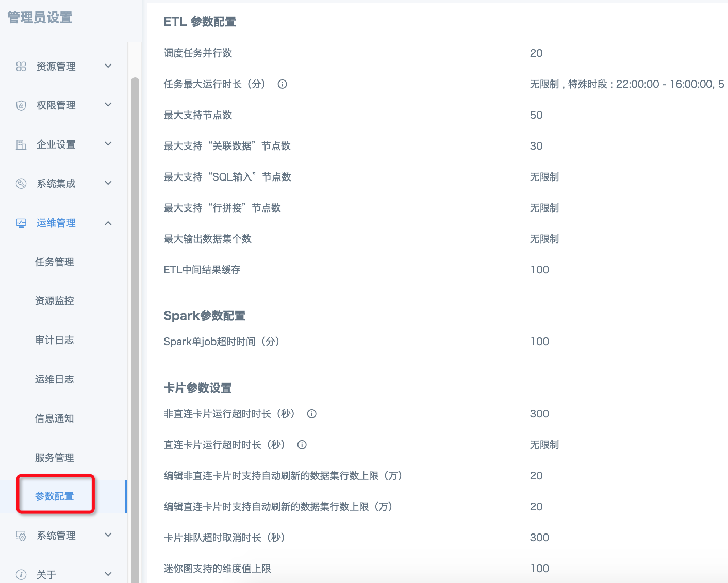Click 无限制 value for 最大输出数据集个数
The width and height of the screenshot is (728, 583).
point(544,239)
